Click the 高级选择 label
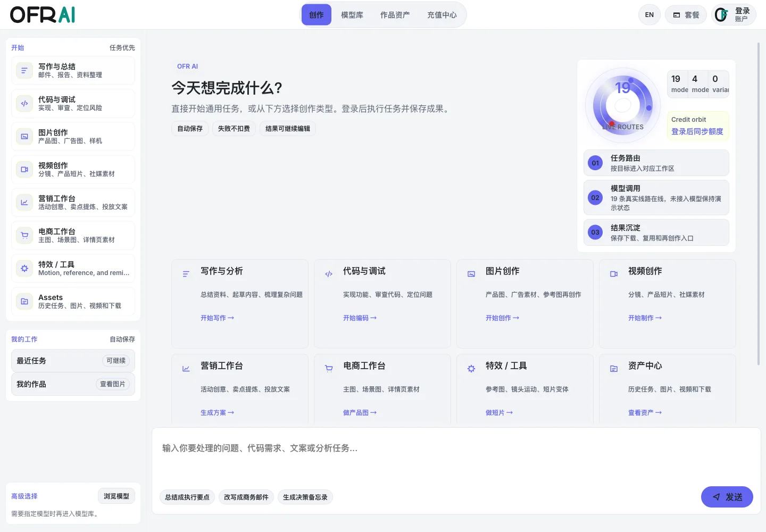 pos(24,496)
